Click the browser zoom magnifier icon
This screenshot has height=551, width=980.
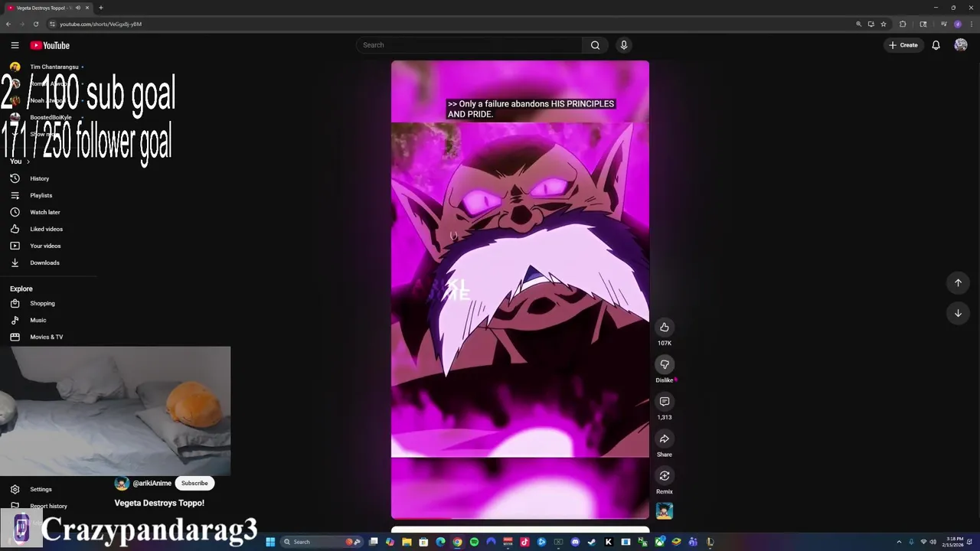[858, 24]
